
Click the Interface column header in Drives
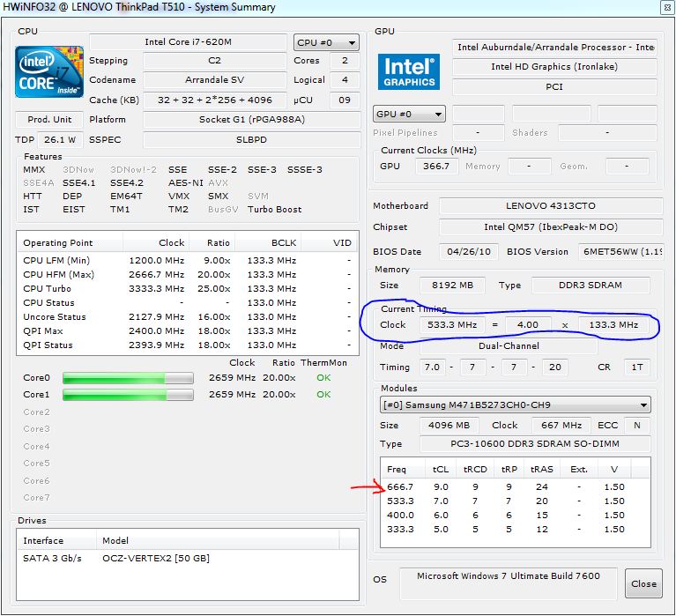[56, 540]
